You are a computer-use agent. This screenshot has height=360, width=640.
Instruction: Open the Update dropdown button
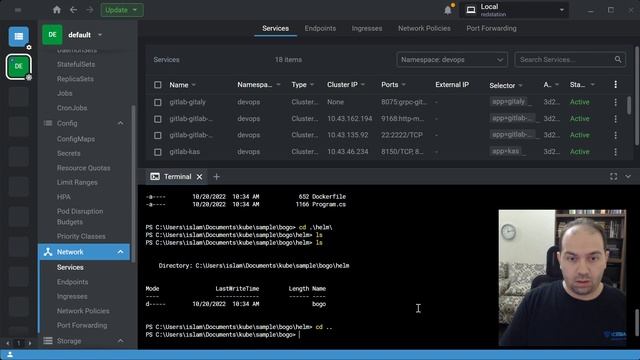click(122, 10)
